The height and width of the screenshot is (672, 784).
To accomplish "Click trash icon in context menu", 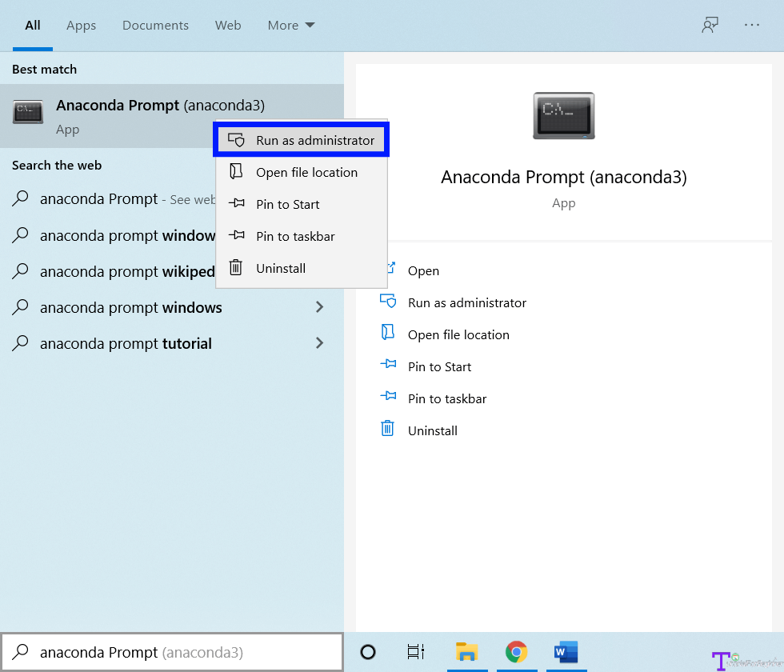I will tap(236, 267).
